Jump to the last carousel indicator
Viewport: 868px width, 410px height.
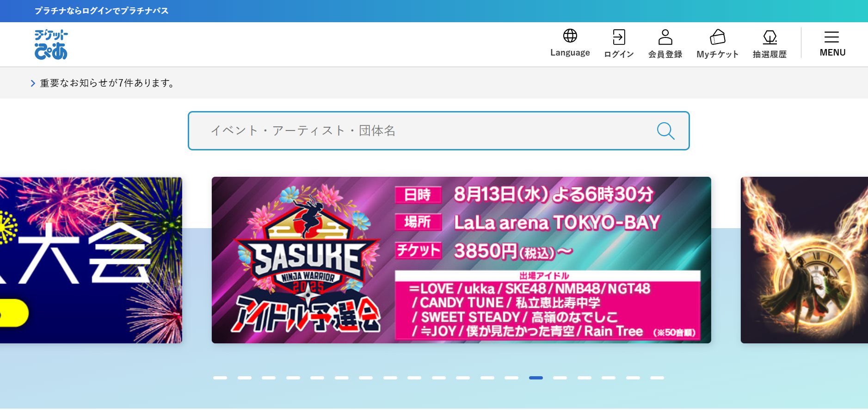657,378
